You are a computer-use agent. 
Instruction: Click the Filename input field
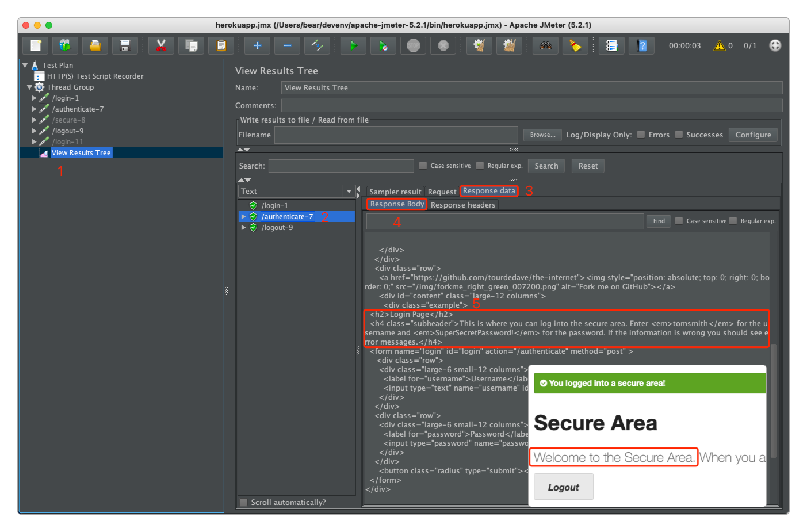coord(396,135)
